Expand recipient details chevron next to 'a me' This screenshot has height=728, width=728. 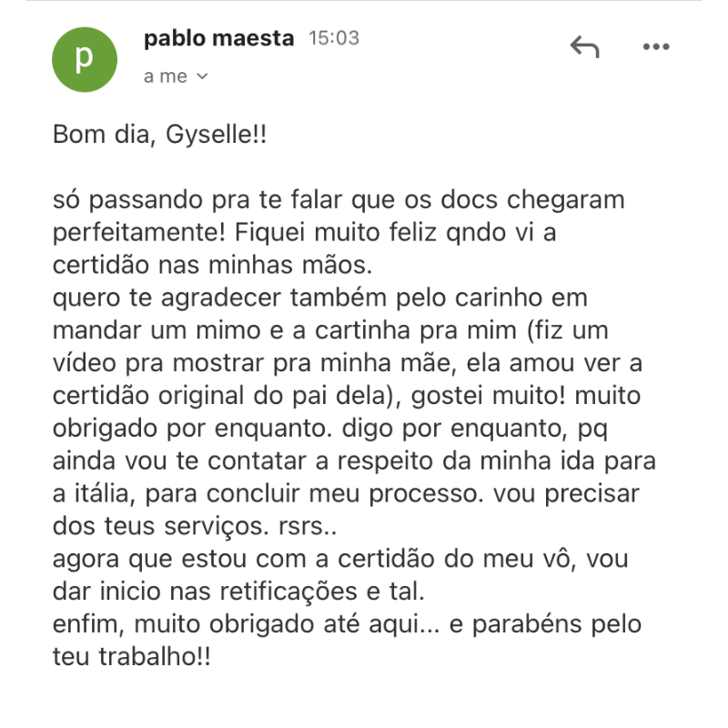coord(202,76)
